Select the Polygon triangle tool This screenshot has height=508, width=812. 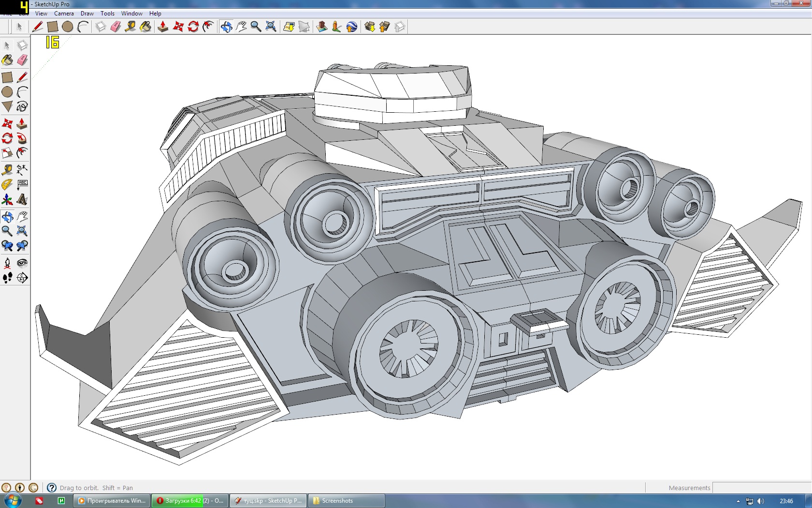pyautogui.click(x=7, y=106)
